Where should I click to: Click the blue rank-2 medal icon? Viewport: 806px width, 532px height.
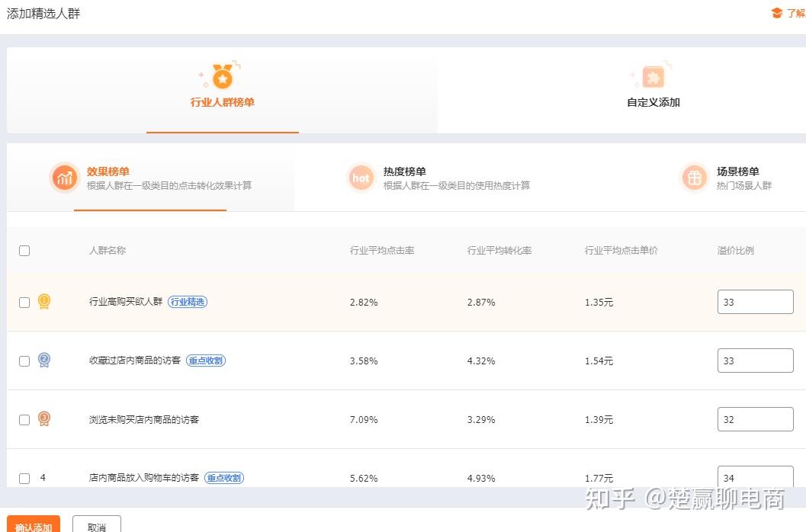[44, 360]
